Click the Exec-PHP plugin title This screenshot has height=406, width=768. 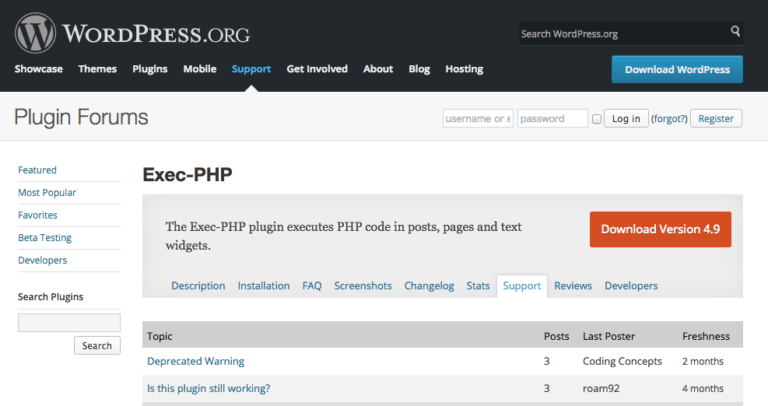pyautogui.click(x=187, y=175)
